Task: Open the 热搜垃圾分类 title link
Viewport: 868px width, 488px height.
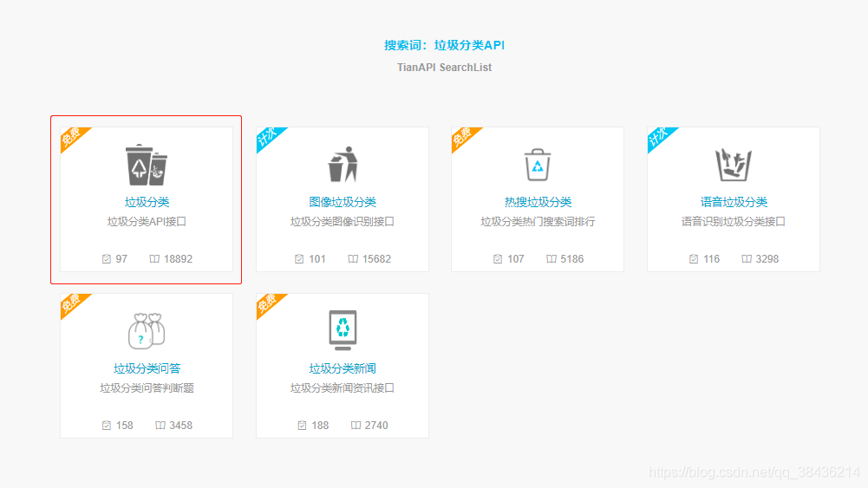Action: point(538,203)
